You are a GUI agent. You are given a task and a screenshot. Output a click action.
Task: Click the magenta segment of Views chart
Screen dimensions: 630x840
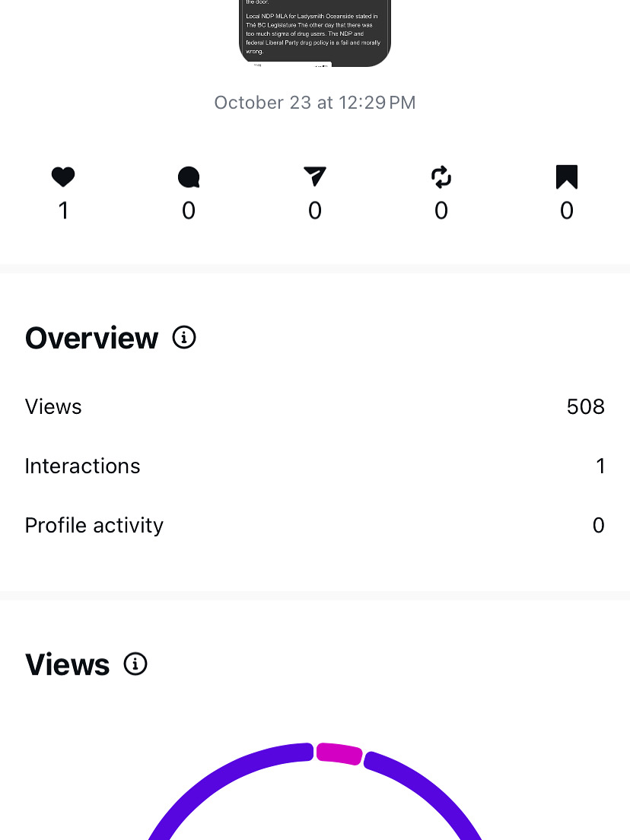click(x=339, y=753)
